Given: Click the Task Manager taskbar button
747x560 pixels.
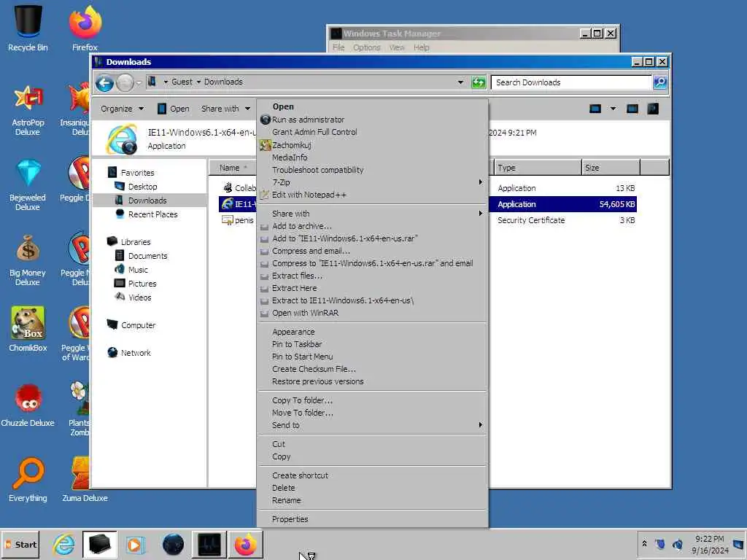Looking at the screenshot, I should (x=209, y=544).
